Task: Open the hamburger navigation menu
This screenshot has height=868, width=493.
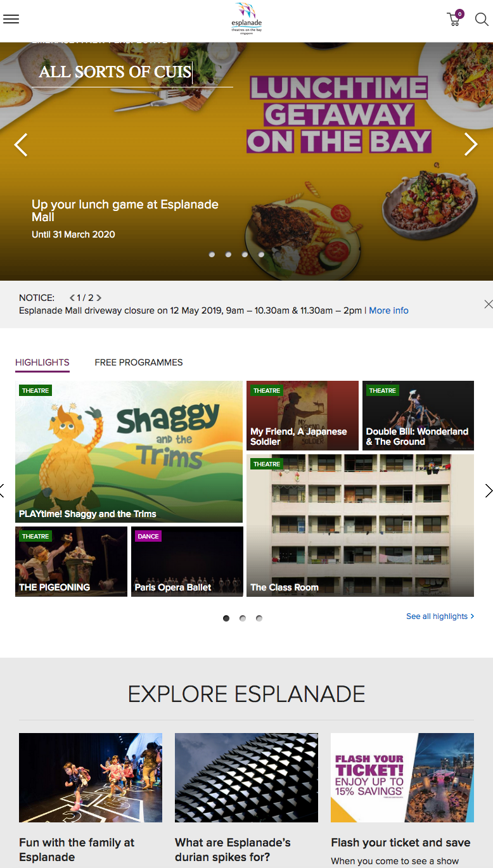Action: coord(11,19)
